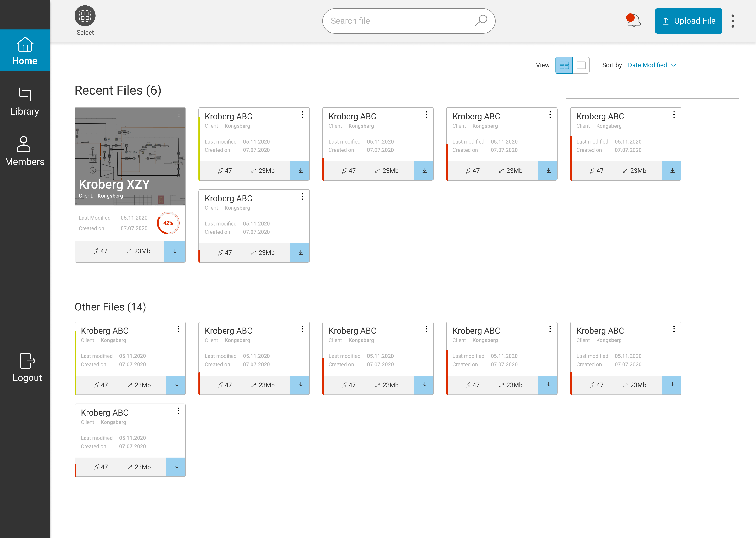Click the notification bell icon
Image resolution: width=756 pixels, height=538 pixels.
click(633, 21)
